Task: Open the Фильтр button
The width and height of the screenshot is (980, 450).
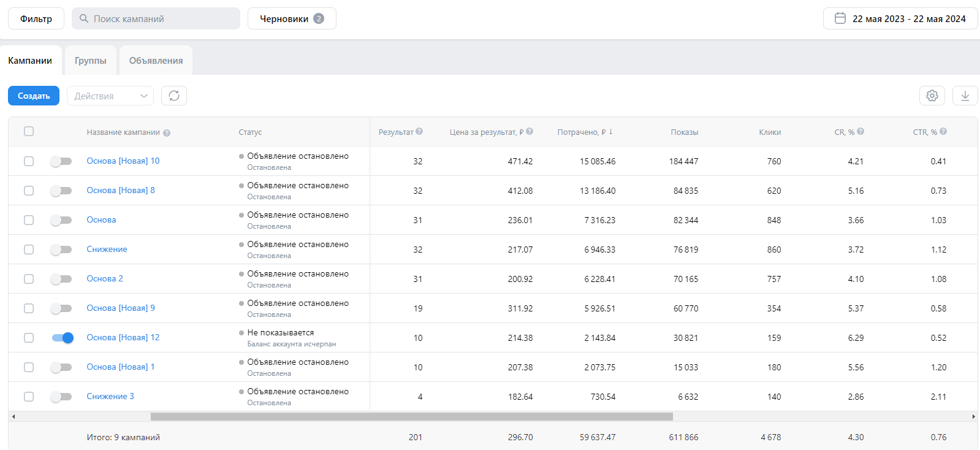Action: [x=36, y=18]
